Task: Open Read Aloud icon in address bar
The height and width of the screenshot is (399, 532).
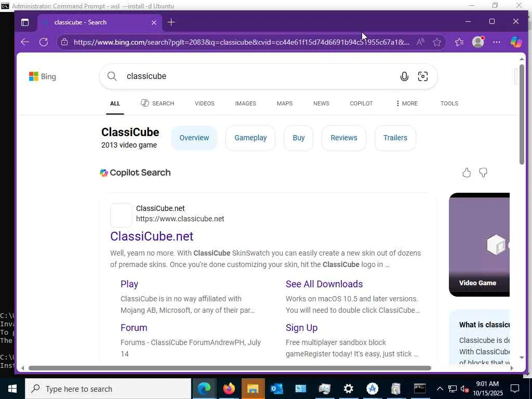Action: [420, 42]
